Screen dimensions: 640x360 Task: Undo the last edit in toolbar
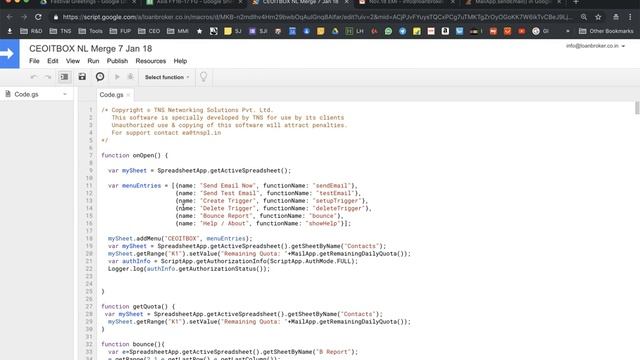tap(34, 77)
